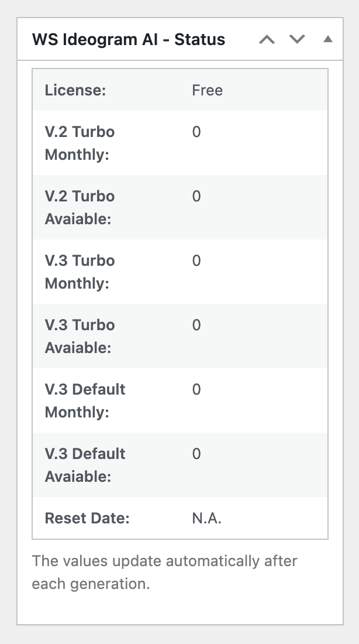Click the V.3 Turbo Monthly label
The height and width of the screenshot is (644, 359).
pos(80,272)
